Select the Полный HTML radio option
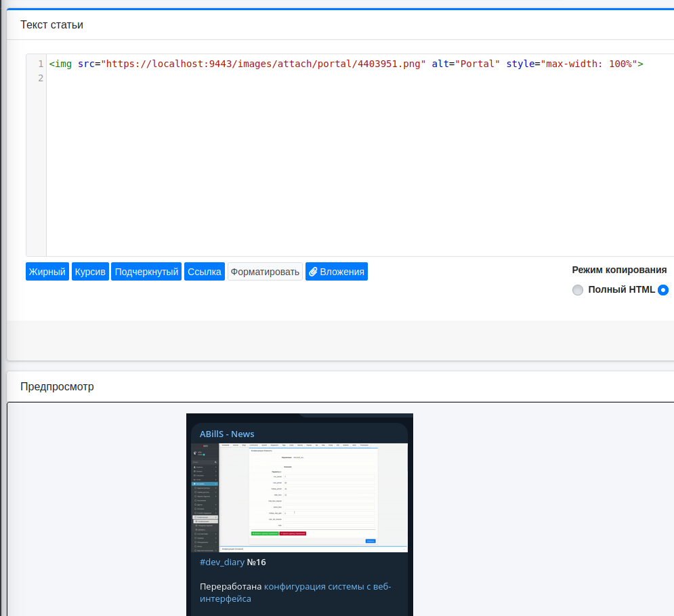Image resolution: width=674 pixels, height=616 pixels. click(x=578, y=290)
